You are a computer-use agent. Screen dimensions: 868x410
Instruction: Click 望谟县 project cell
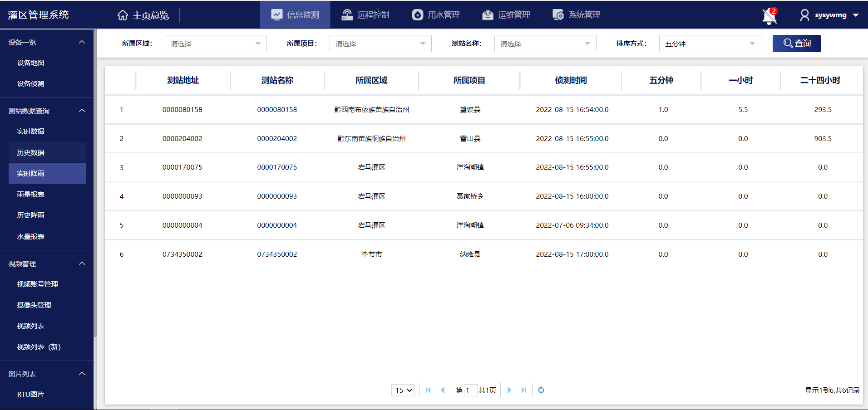(470, 109)
